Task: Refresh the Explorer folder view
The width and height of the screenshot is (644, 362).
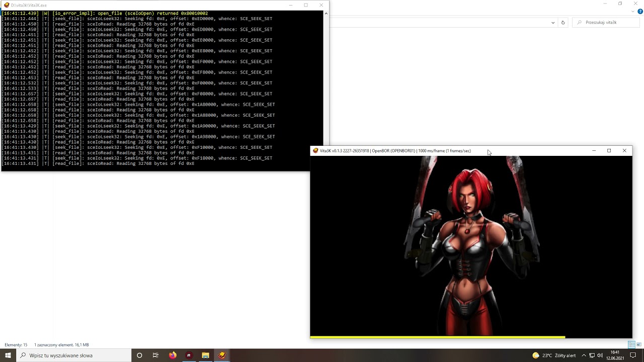Action: 563,22
